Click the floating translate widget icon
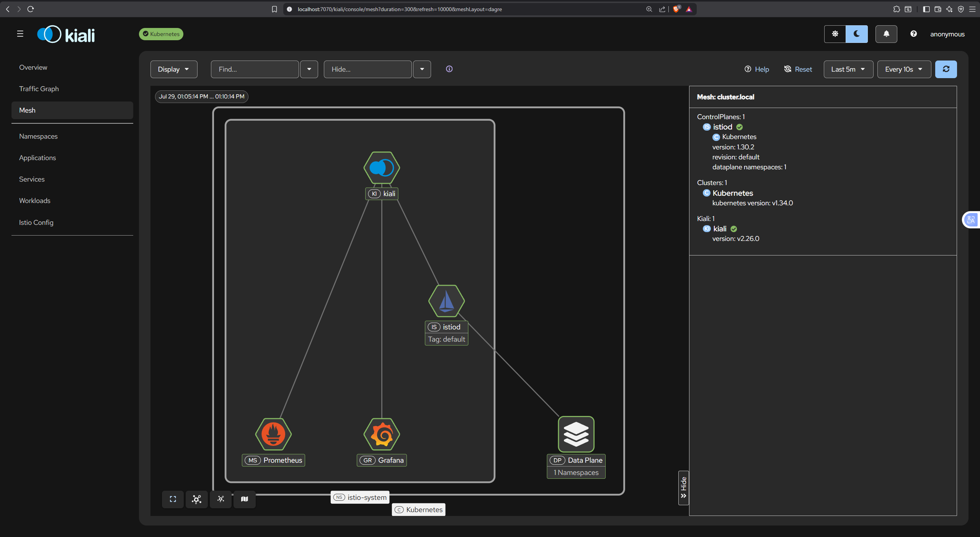This screenshot has height=537, width=980. tap(971, 220)
